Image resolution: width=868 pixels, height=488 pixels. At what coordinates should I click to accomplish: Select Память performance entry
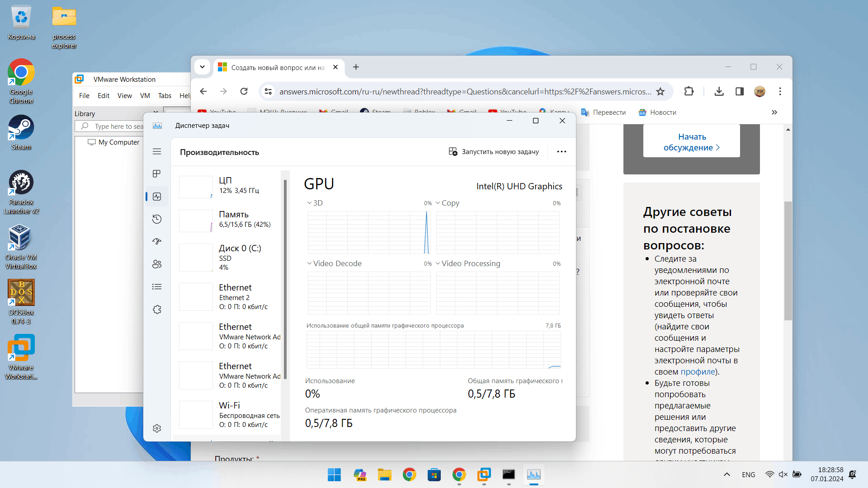[x=229, y=221]
